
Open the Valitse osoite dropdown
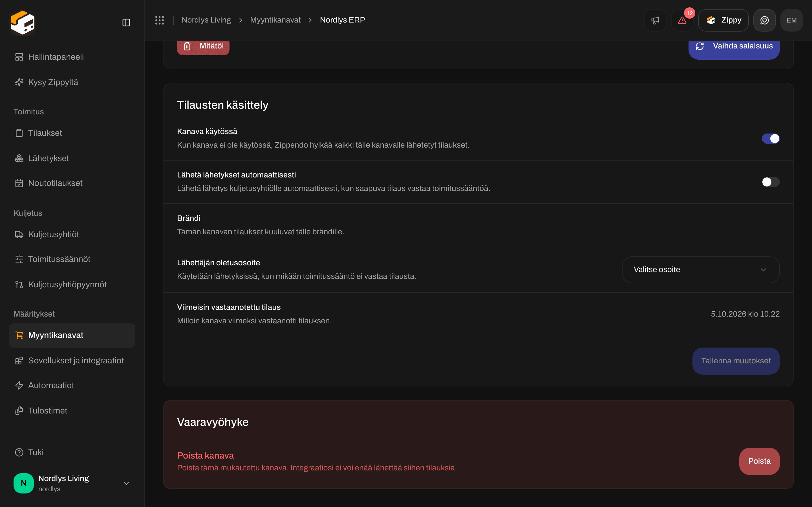pos(701,270)
